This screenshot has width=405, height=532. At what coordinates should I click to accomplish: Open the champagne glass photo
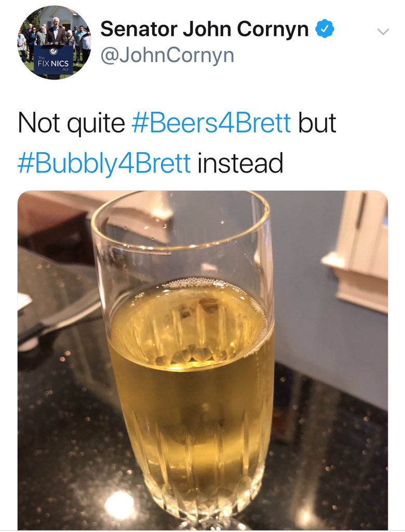[x=203, y=360]
